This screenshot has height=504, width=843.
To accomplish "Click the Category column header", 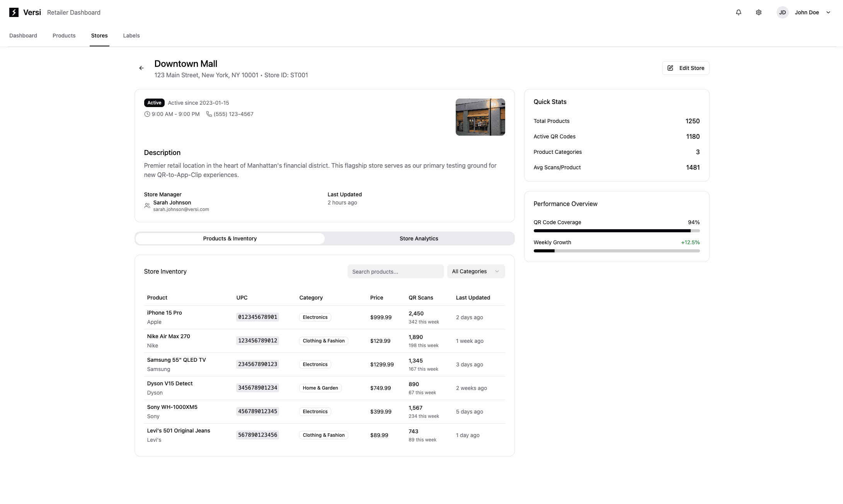I will pos(311,298).
